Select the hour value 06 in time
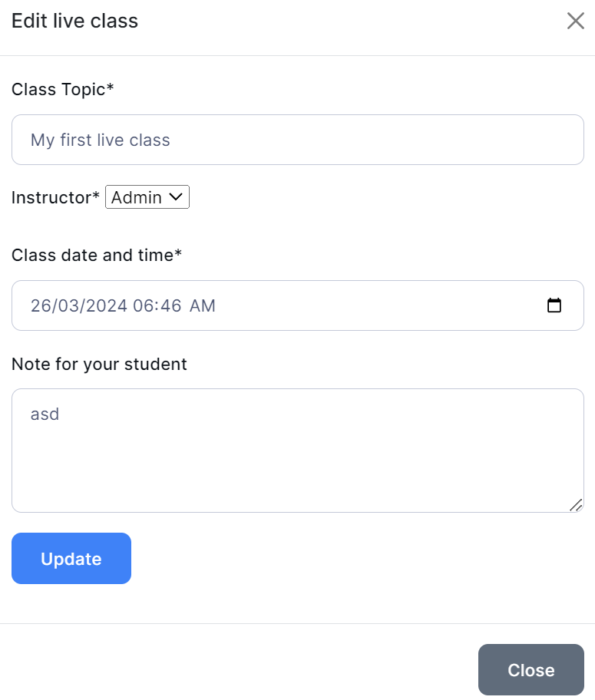This screenshot has width=595, height=700. (143, 305)
